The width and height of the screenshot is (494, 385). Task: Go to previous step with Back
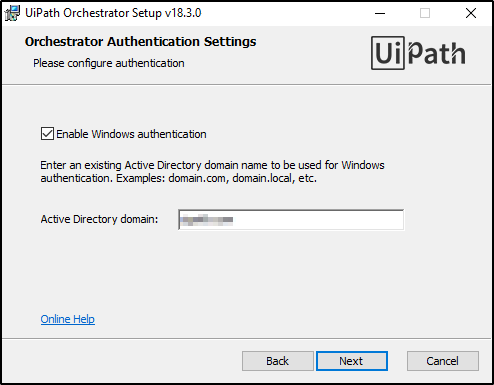[x=277, y=361]
